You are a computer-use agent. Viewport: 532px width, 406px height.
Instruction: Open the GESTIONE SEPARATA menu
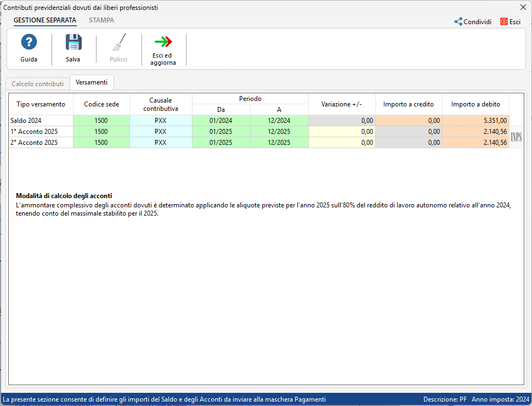[x=45, y=20]
